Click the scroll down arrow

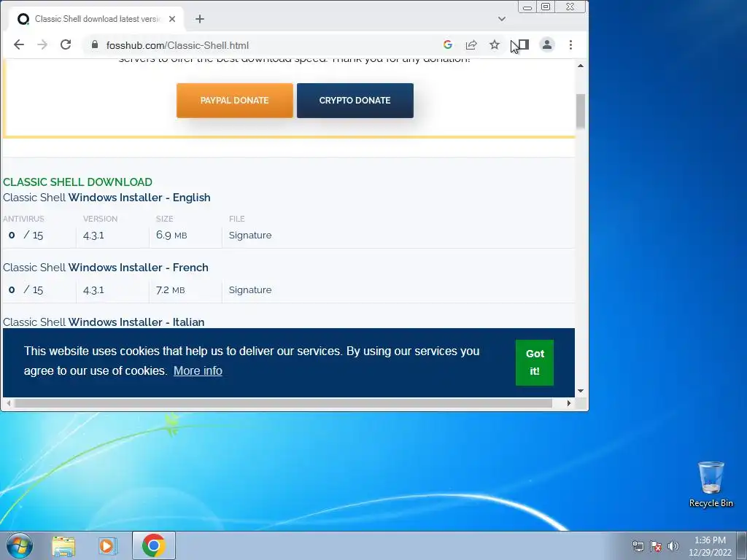(x=580, y=391)
